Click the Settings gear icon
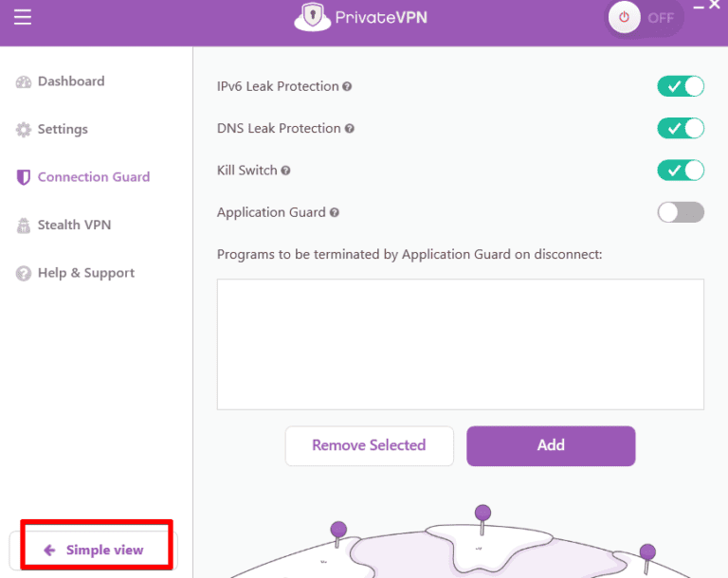 pos(24,130)
